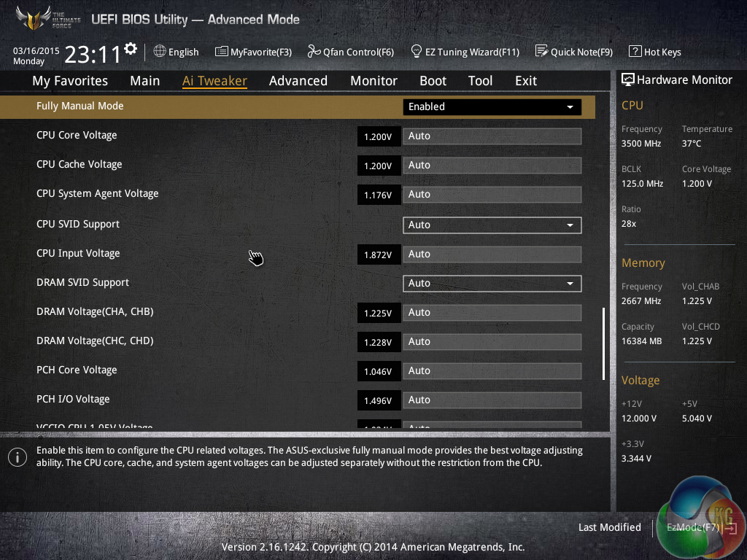747x560 pixels.
Task: Click the 3.344 V reading
Action: pos(636,458)
